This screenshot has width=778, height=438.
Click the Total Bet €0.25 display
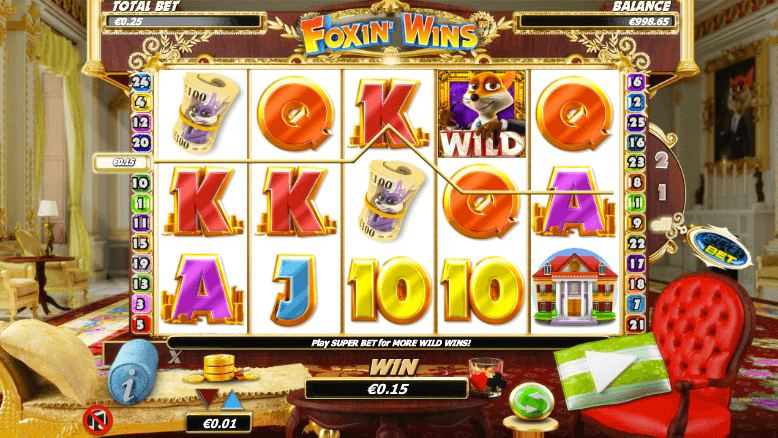182,21
